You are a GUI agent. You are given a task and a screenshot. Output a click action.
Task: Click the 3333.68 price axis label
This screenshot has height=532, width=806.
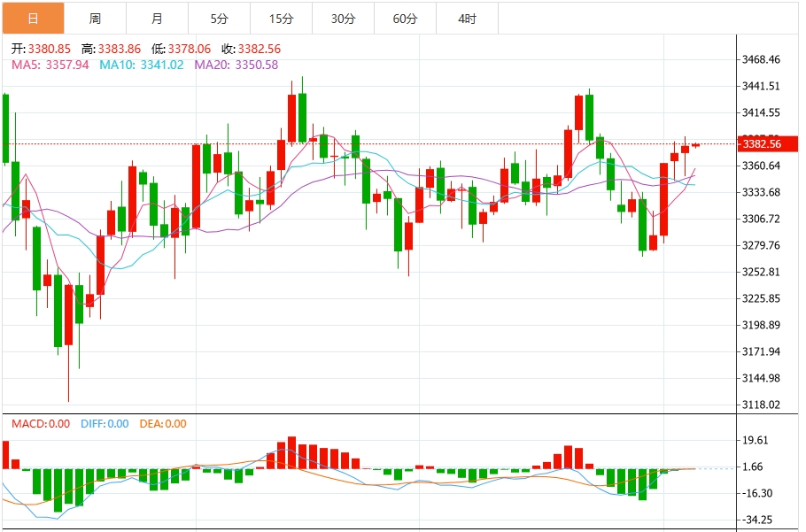coord(761,192)
